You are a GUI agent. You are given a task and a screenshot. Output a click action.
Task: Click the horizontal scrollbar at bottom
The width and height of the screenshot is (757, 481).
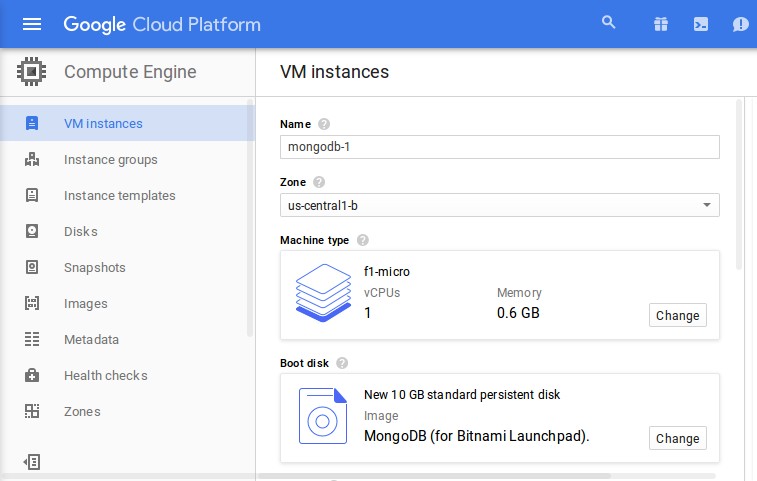pos(435,476)
